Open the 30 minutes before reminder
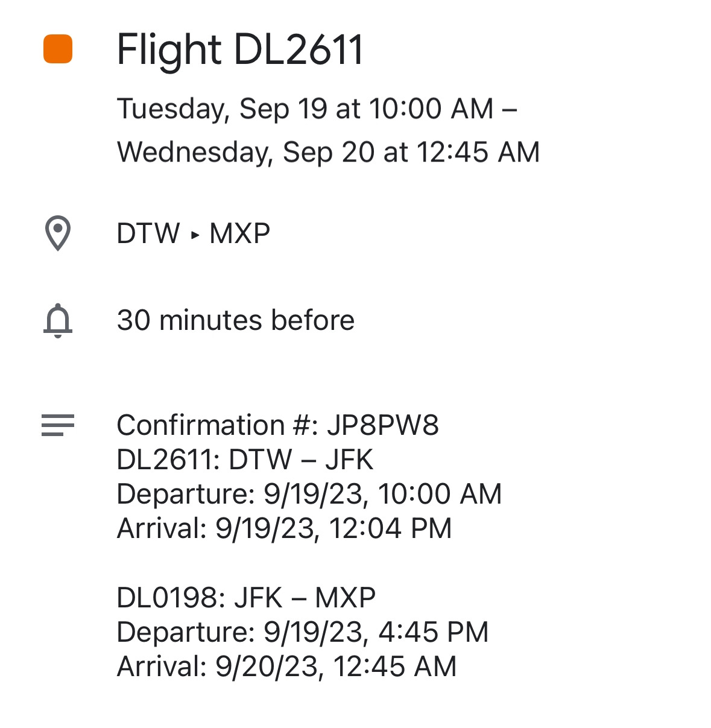 [x=235, y=320]
